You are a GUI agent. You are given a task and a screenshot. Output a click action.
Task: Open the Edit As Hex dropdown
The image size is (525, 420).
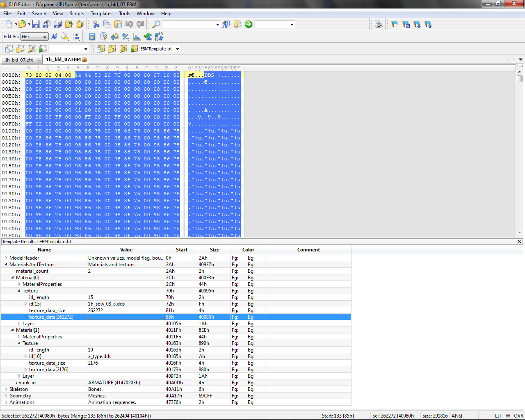point(34,37)
